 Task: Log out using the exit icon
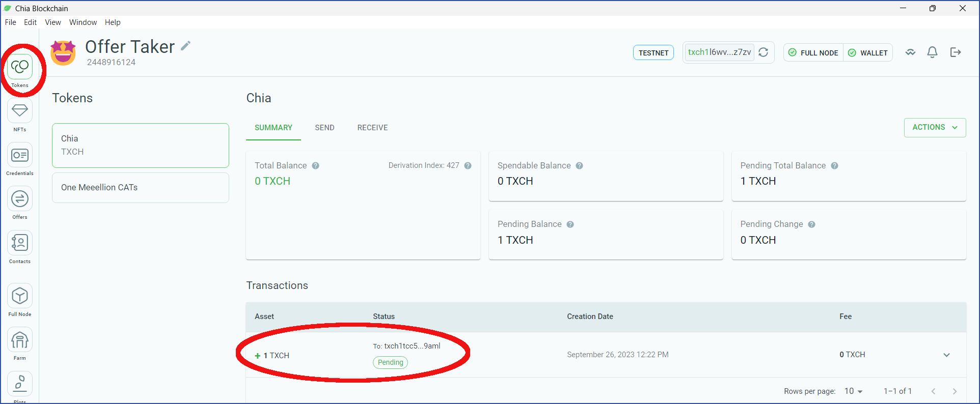(956, 52)
